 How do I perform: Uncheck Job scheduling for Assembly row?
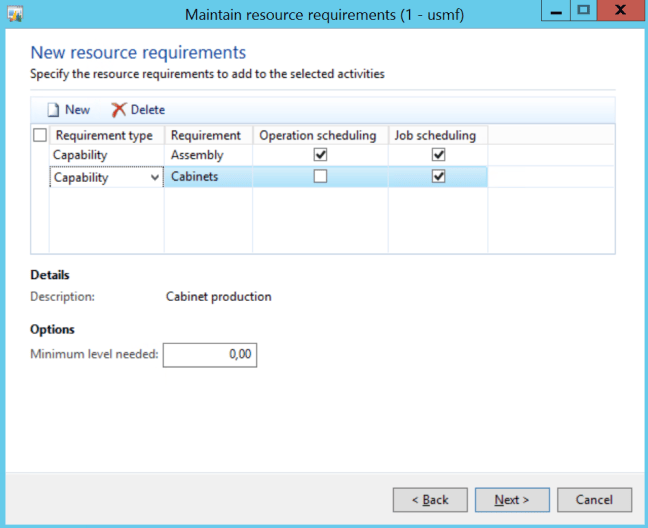438,155
